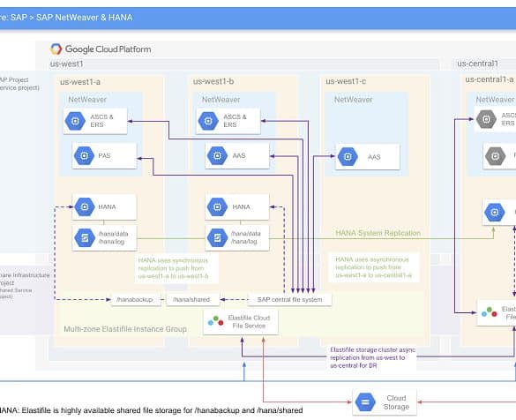Screen dimensions: 516x420
Task: Click the lower gray compute icon in us-central1-a
Action: tap(495, 156)
